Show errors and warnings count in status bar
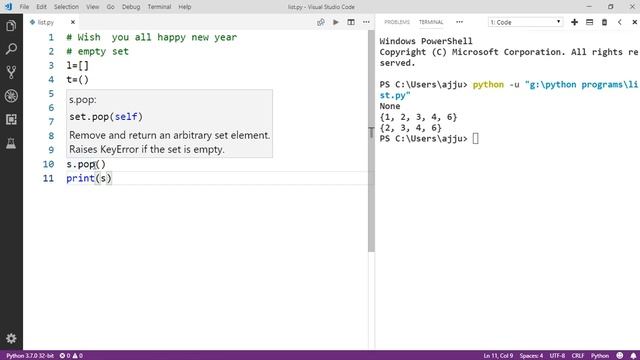Image resolution: width=640 pixels, height=360 pixels. [71, 356]
